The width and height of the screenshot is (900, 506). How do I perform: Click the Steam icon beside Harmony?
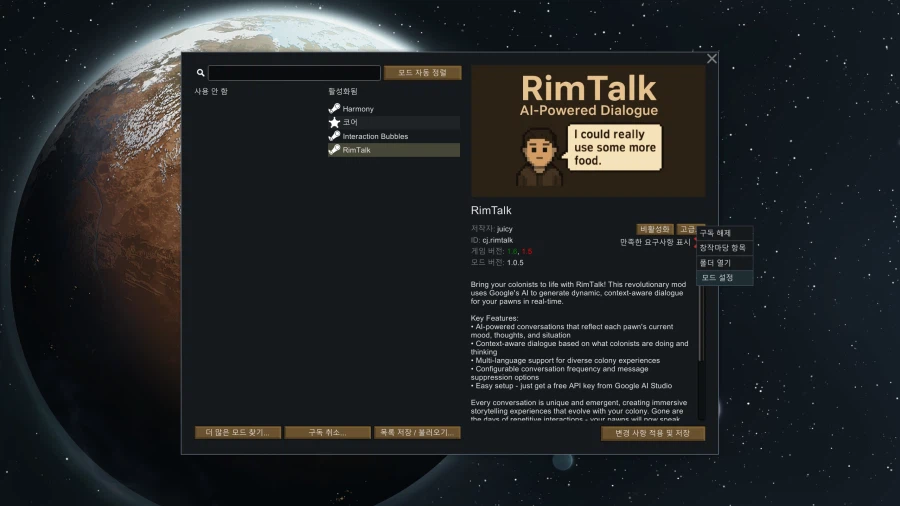334,108
